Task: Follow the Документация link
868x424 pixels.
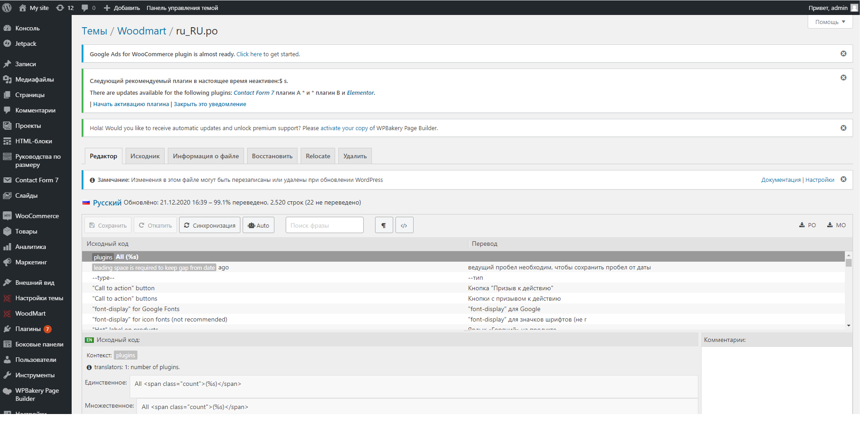Action: 780,180
